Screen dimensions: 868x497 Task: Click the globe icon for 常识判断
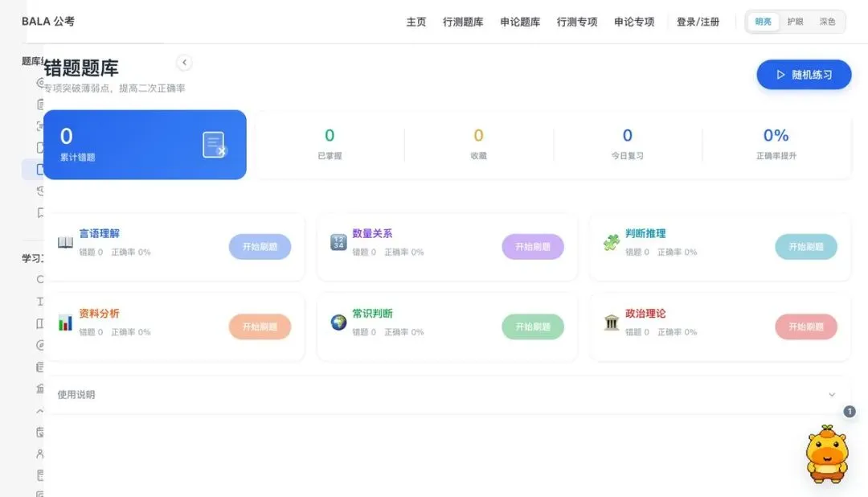click(x=338, y=322)
